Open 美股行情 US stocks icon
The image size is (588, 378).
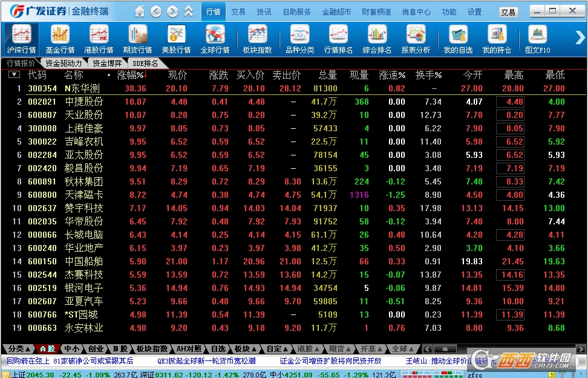[x=176, y=39]
